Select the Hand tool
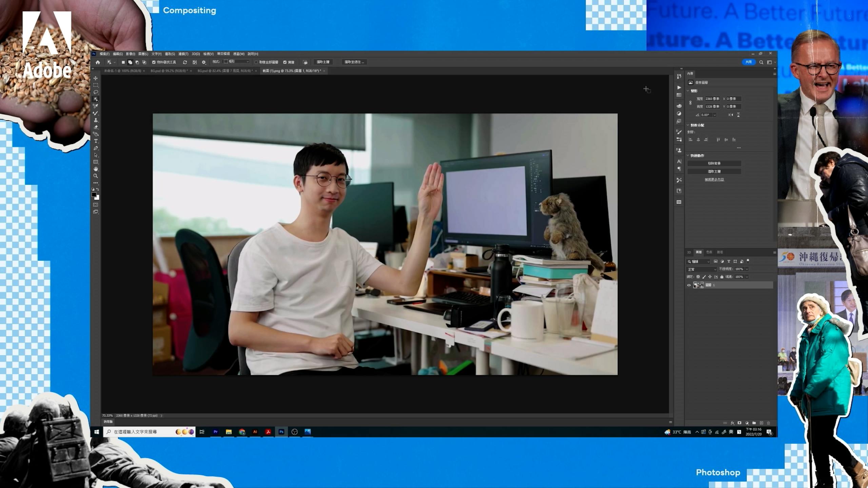The image size is (868, 488). (x=96, y=169)
